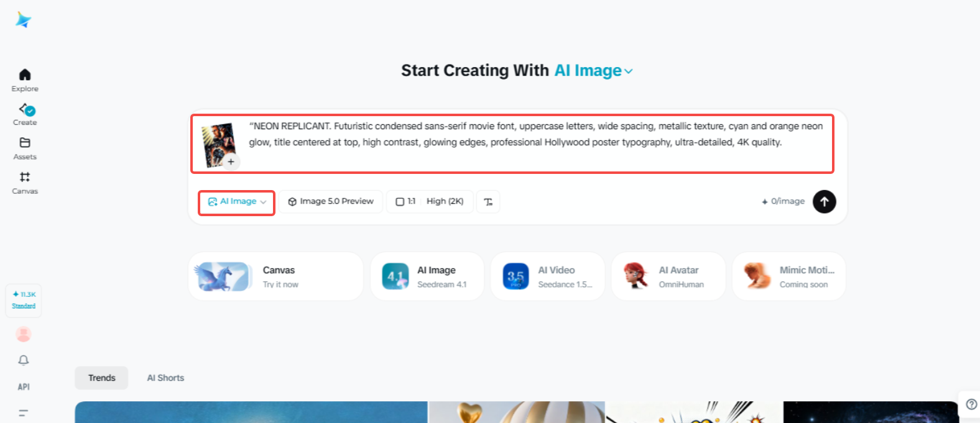The image size is (980, 423).
Task: Click the text style T icon
Action: coord(488,202)
